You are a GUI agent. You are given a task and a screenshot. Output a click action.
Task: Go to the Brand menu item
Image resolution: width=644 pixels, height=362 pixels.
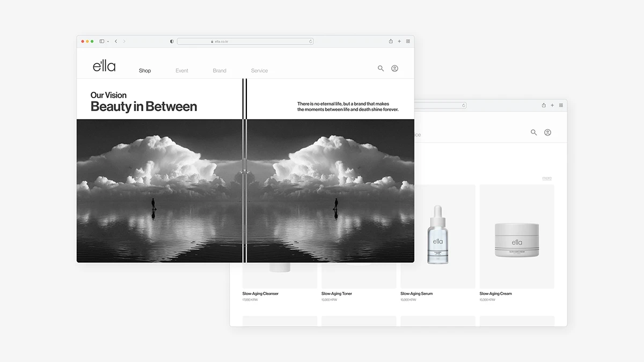point(219,71)
